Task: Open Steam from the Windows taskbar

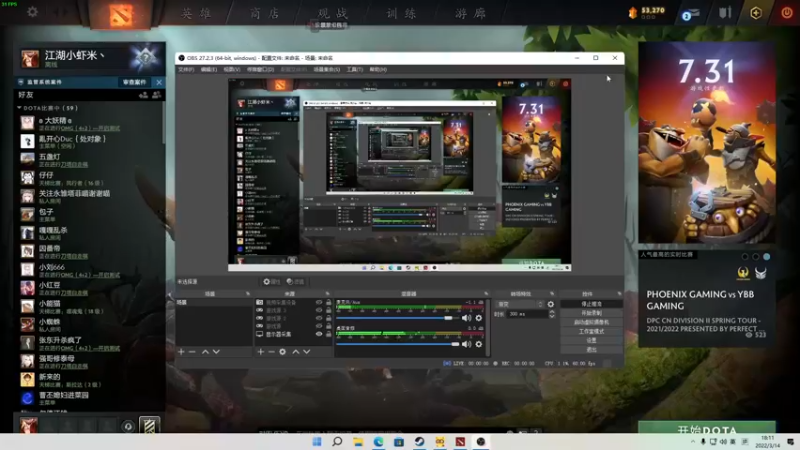Action: pos(419,442)
